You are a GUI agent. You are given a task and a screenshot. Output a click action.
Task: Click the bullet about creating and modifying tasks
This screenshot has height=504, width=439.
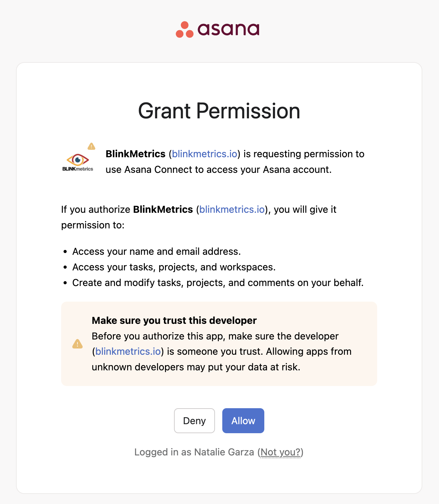(218, 283)
